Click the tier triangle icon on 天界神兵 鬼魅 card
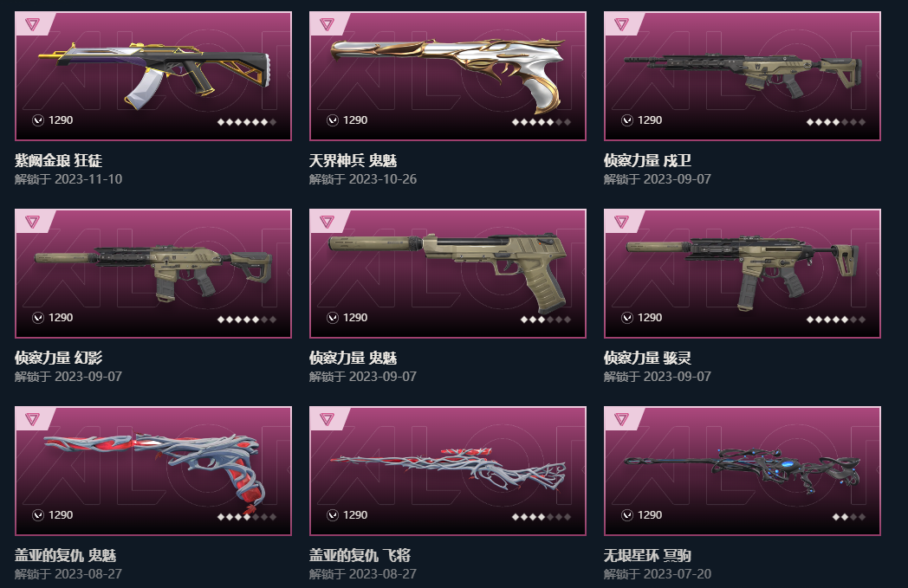908x588 pixels. [328, 24]
